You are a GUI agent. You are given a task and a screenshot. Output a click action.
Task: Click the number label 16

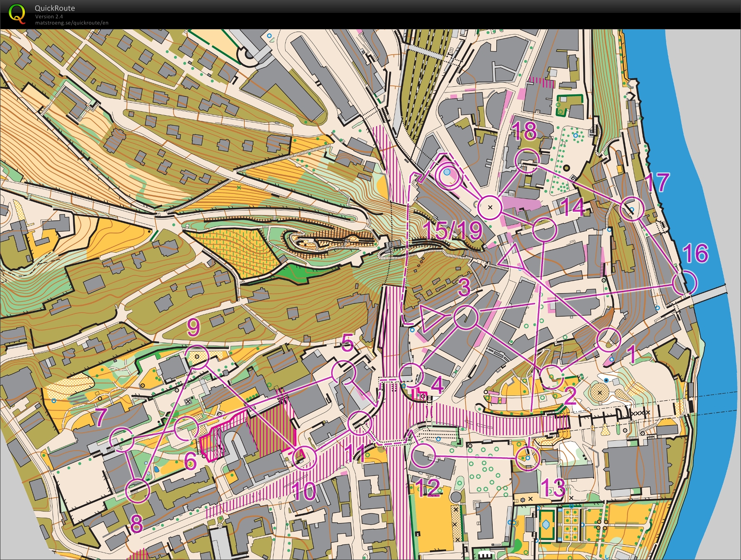(695, 253)
